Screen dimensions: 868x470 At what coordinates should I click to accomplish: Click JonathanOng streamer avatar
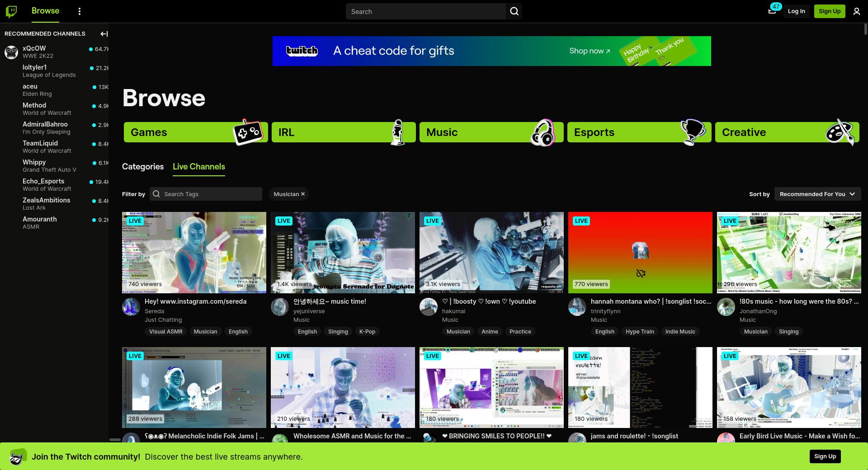pos(726,307)
